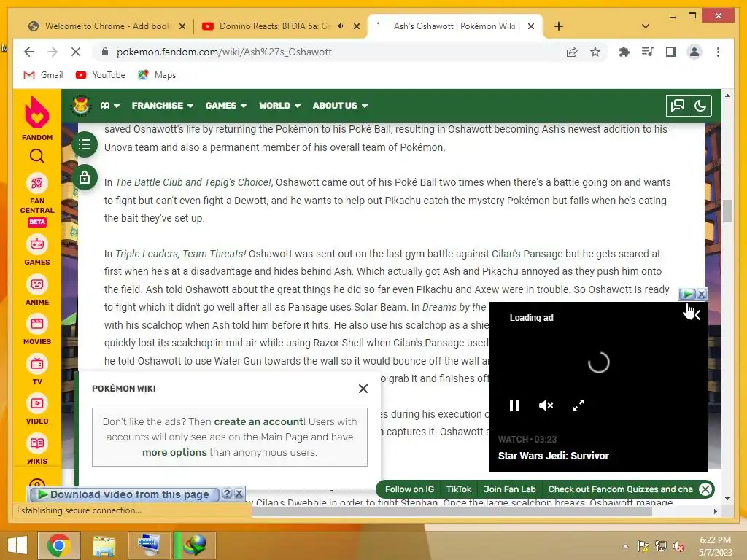Viewport: 747px width, 560px height.
Task: Pause the floating video player
Action: 514,405
